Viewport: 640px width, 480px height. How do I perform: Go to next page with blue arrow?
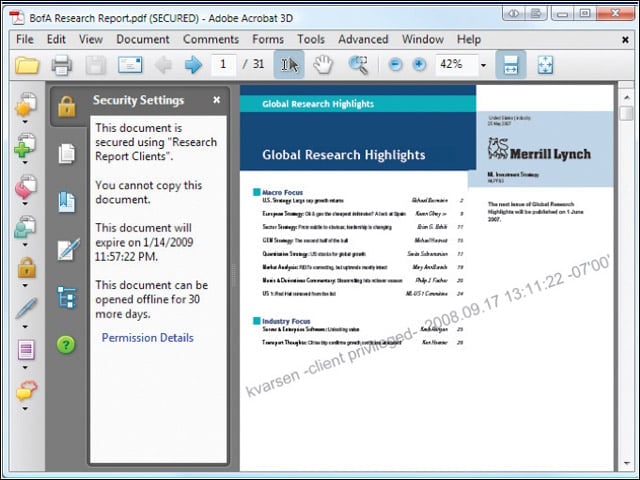point(193,64)
